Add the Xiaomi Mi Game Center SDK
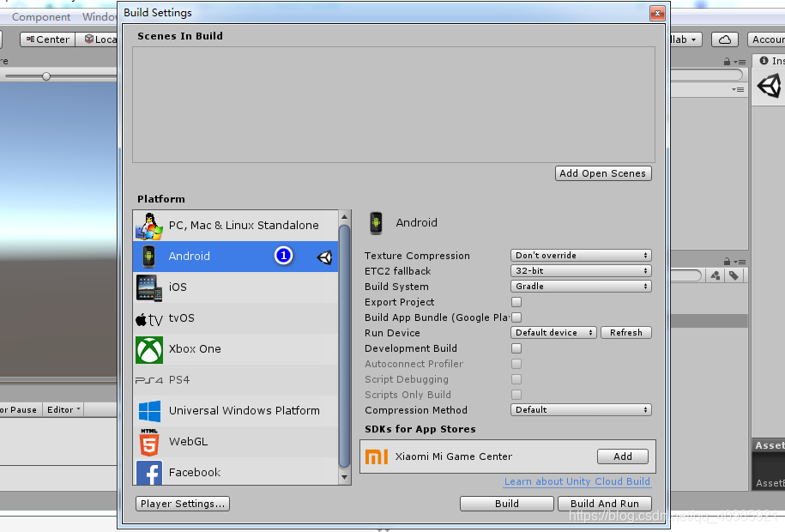Screen dimensions: 785x532 [x=623, y=456]
